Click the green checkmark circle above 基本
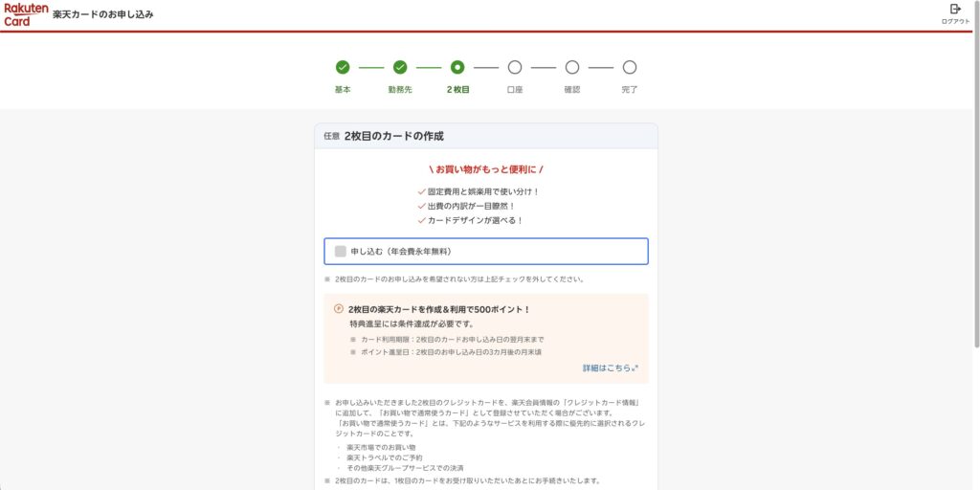 tap(343, 67)
